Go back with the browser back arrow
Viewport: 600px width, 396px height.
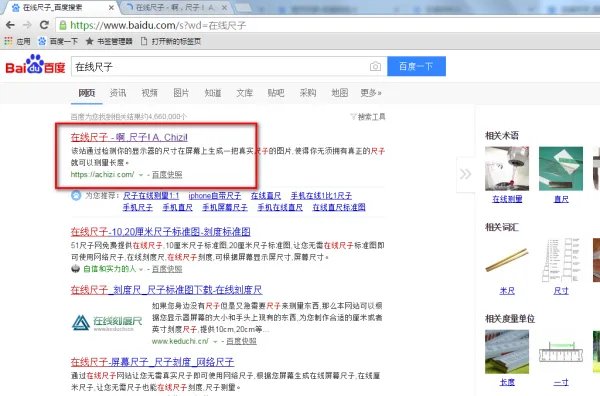10,25
